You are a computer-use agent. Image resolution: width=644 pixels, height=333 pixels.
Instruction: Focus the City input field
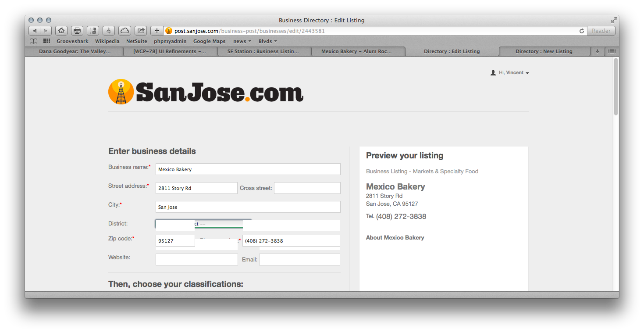(248, 207)
